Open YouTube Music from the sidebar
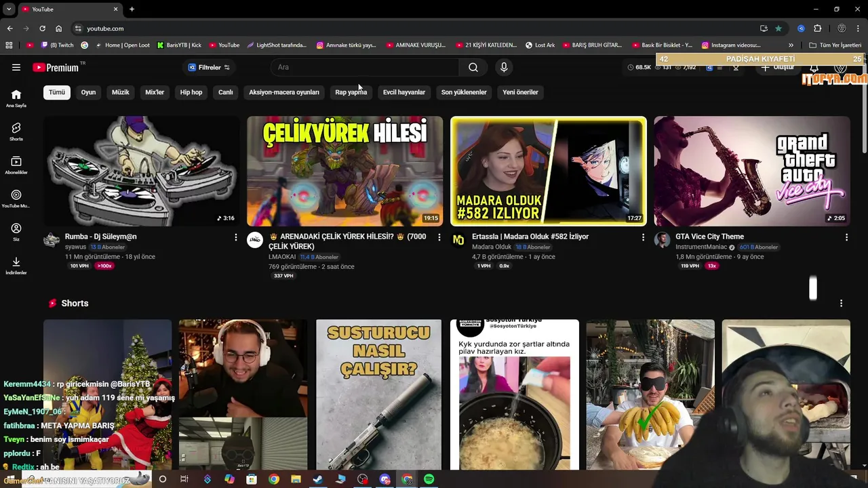This screenshot has width=868, height=488. [x=16, y=198]
